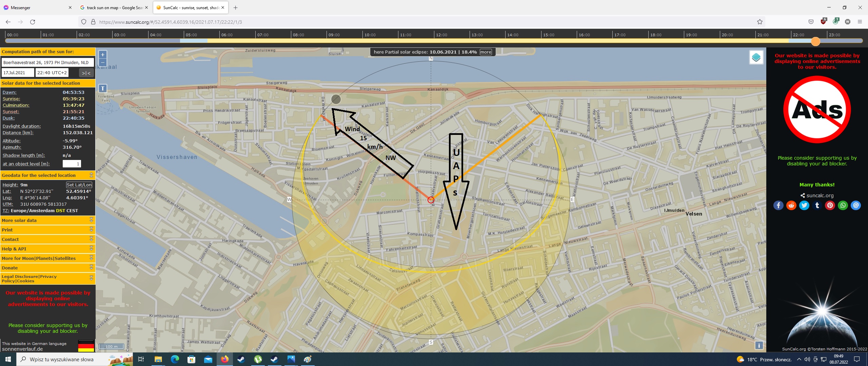Screen dimensions: 868x366
Task: Expand the Help & API section
Action: coord(47,249)
